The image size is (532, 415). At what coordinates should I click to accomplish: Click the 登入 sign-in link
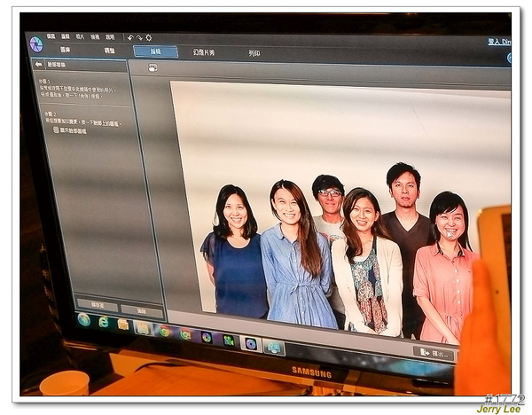click(498, 41)
